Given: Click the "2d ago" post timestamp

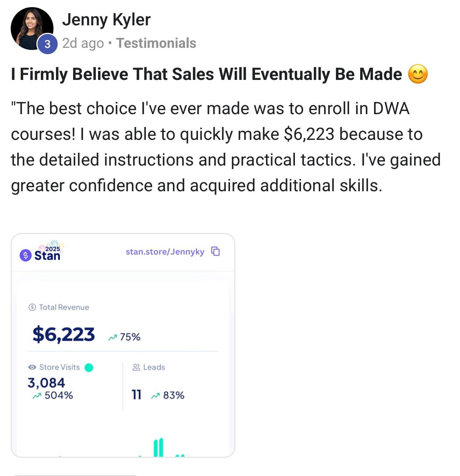Looking at the screenshot, I should click(83, 43).
